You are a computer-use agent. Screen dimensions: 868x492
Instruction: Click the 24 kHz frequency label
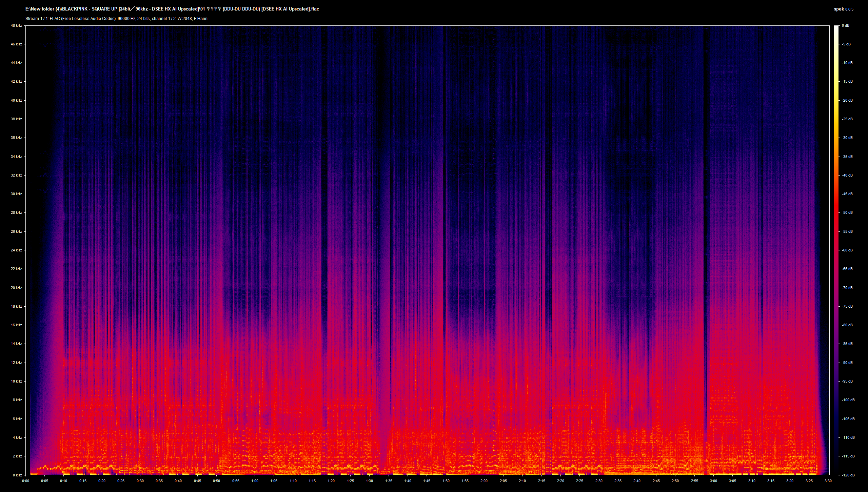[x=16, y=250]
